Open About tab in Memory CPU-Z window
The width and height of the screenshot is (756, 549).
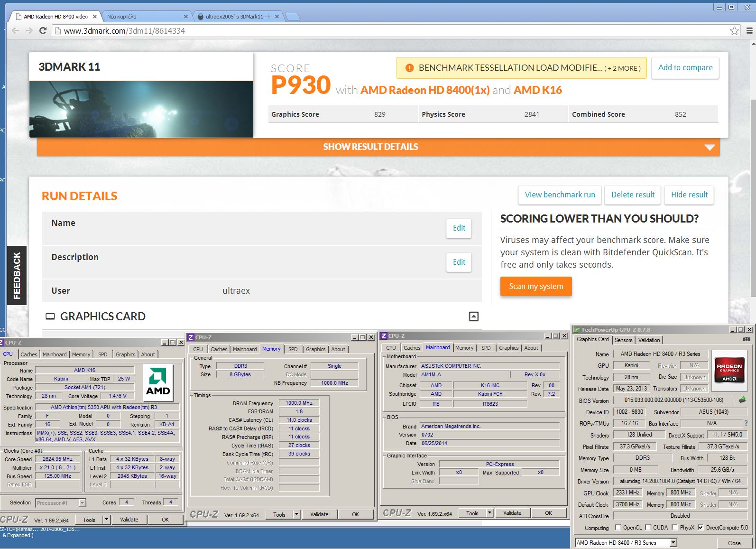(x=338, y=349)
